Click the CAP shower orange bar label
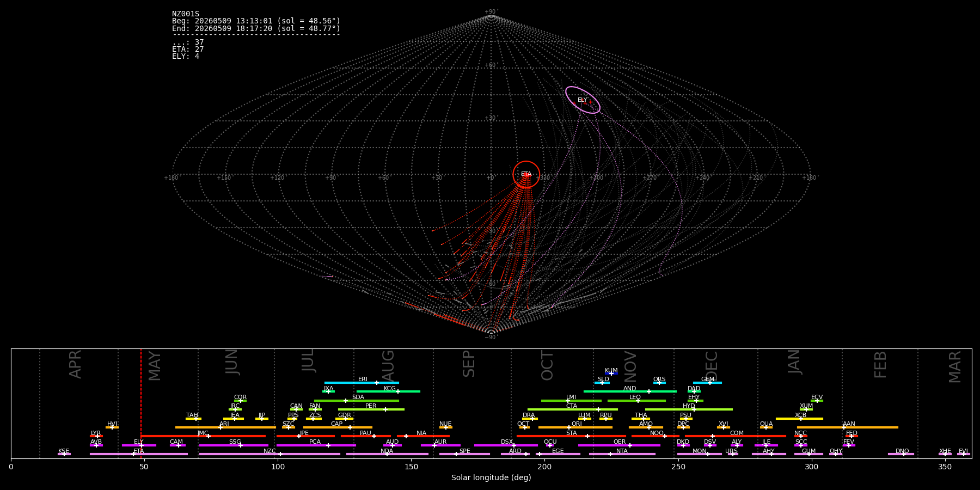This screenshot has width=980, height=490. point(337,424)
